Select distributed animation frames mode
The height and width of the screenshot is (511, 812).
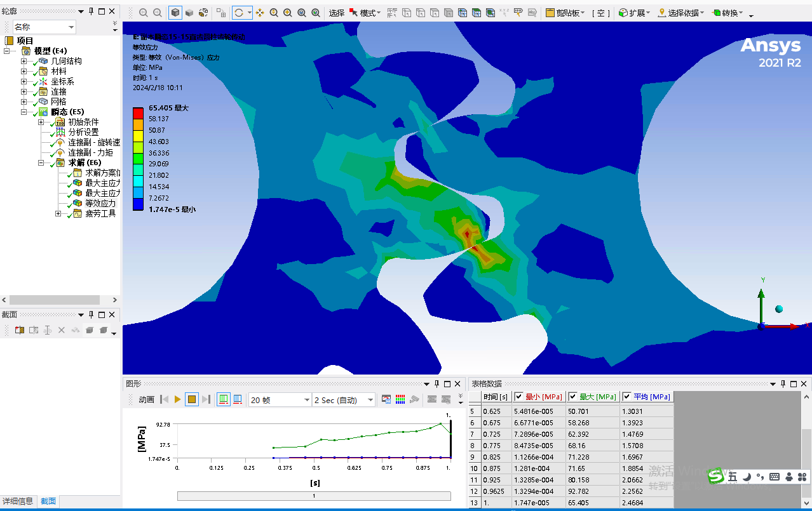(224, 399)
